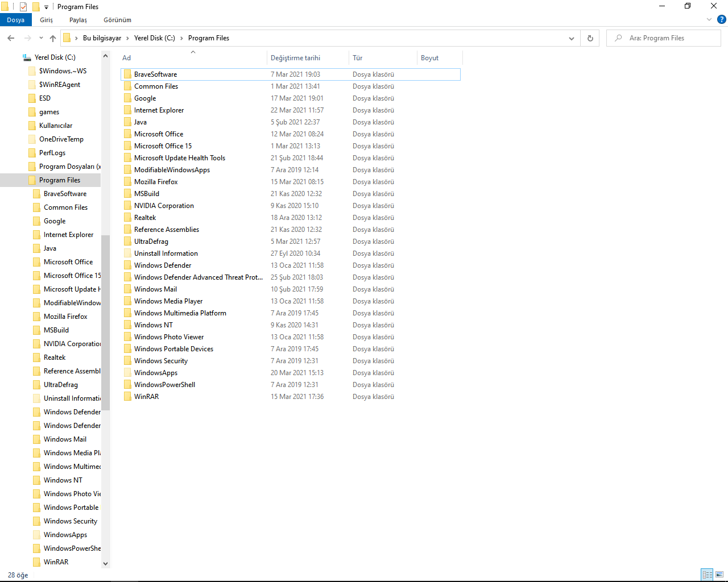Select Microsoft Update Health Tools in the file list
The image size is (728, 582).
click(180, 158)
